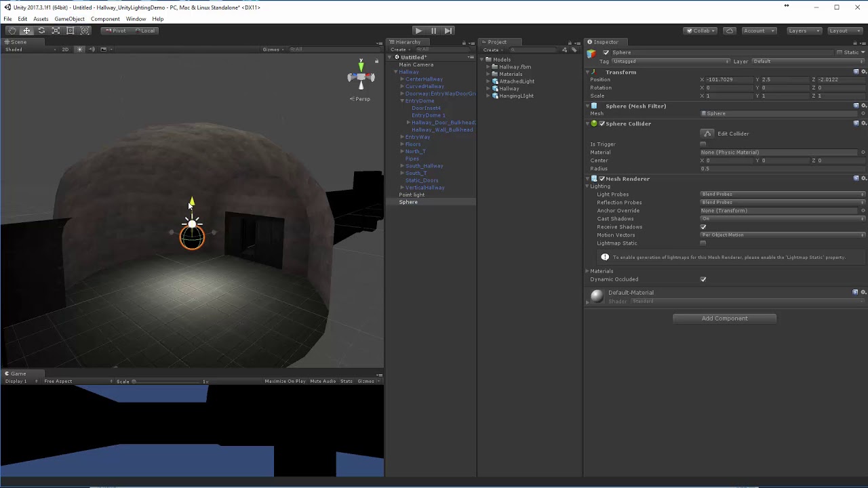868x488 pixels.
Task: Open Physic Material object picker circle
Action: coord(863,152)
